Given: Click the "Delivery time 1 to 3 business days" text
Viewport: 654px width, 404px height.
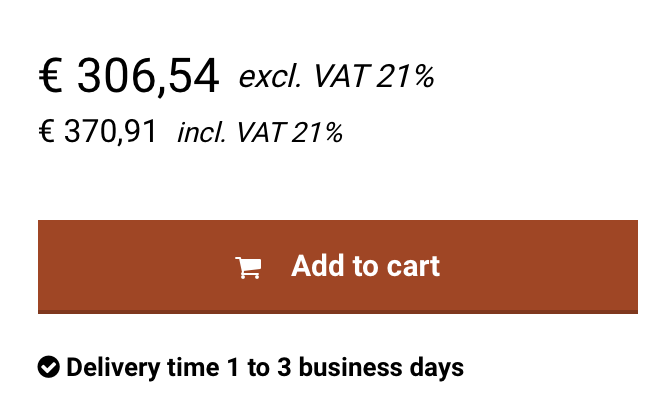Looking at the screenshot, I should [265, 367].
